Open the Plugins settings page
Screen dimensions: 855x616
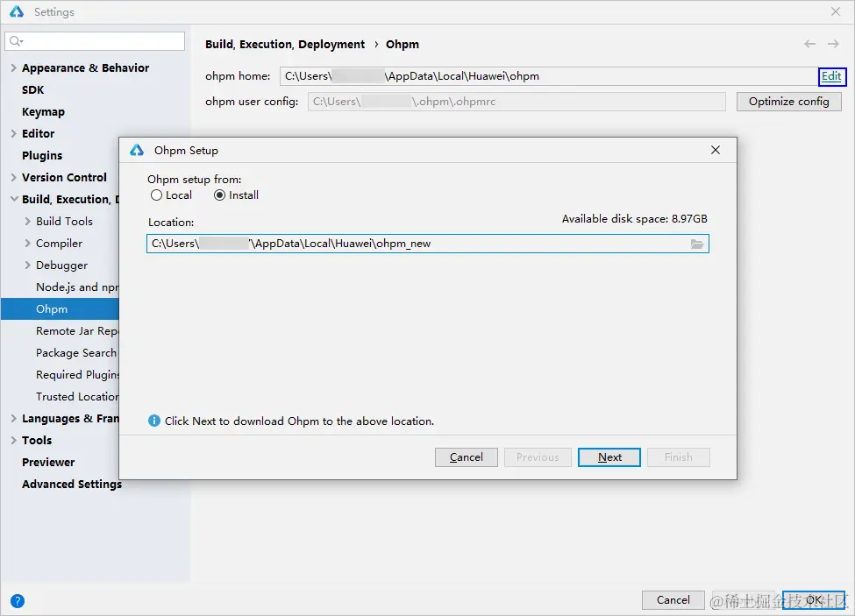tap(42, 155)
